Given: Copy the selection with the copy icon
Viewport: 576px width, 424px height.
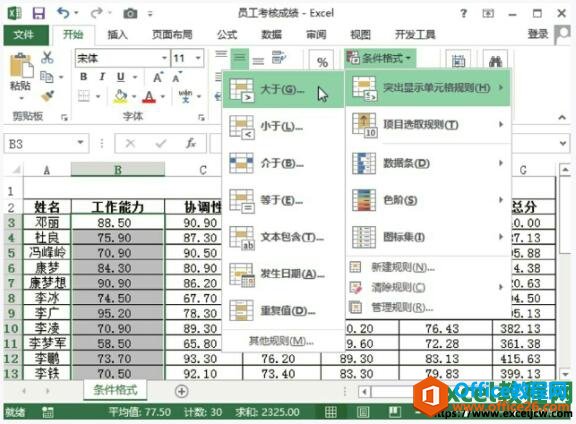Looking at the screenshot, I should tap(47, 77).
